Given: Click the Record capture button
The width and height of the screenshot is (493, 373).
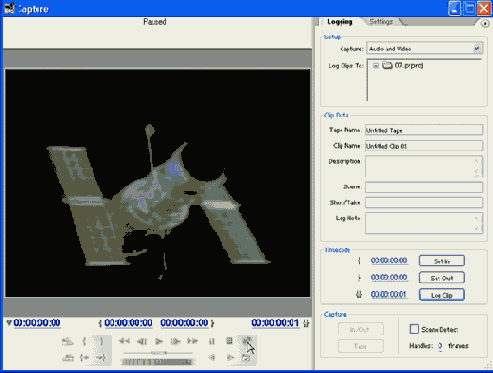Looking at the screenshot, I should pyautogui.click(x=246, y=341).
